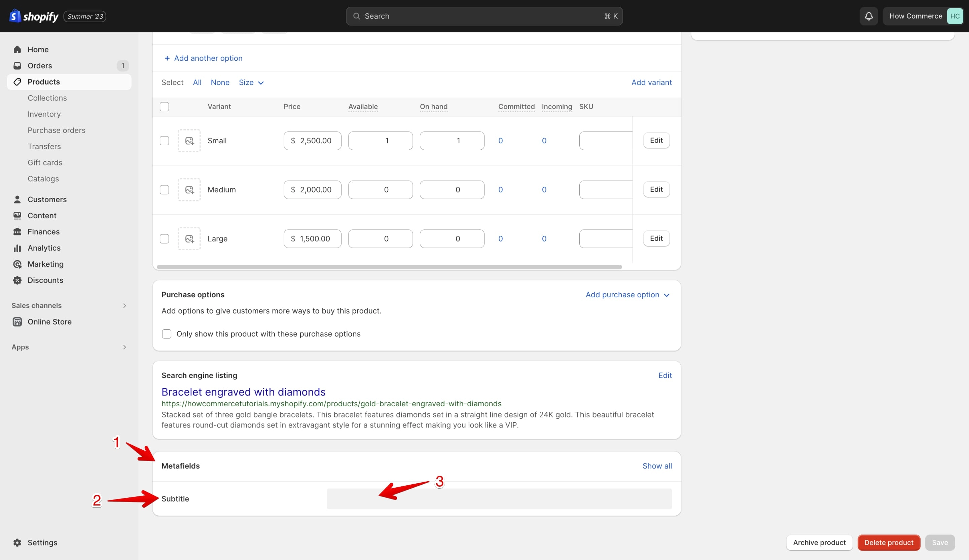Image resolution: width=969 pixels, height=560 pixels.
Task: Select All variants link
Action: pos(197,82)
